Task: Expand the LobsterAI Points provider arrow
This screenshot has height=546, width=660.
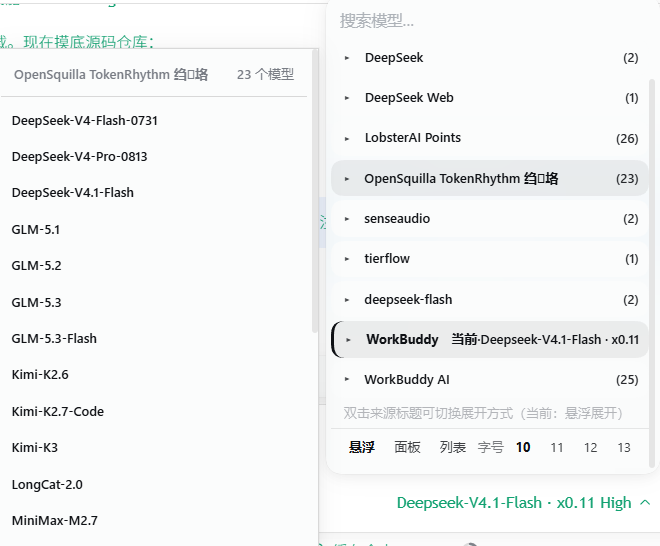Action: click(x=347, y=138)
